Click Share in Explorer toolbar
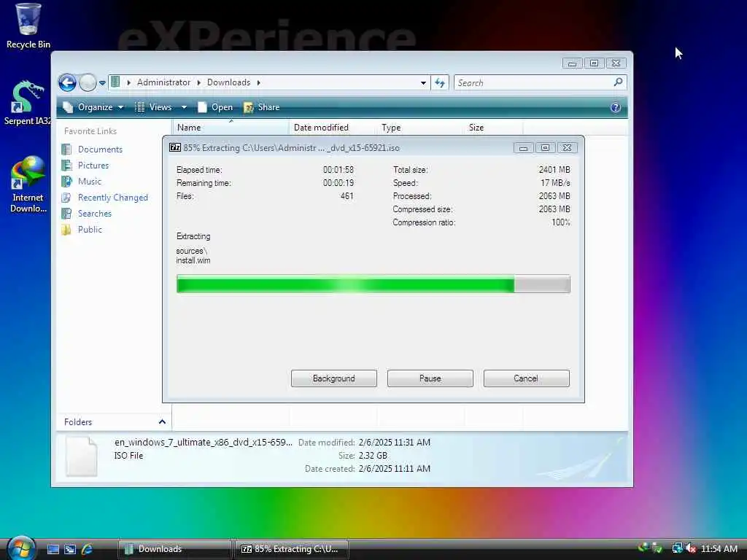This screenshot has width=747, height=560. click(262, 107)
